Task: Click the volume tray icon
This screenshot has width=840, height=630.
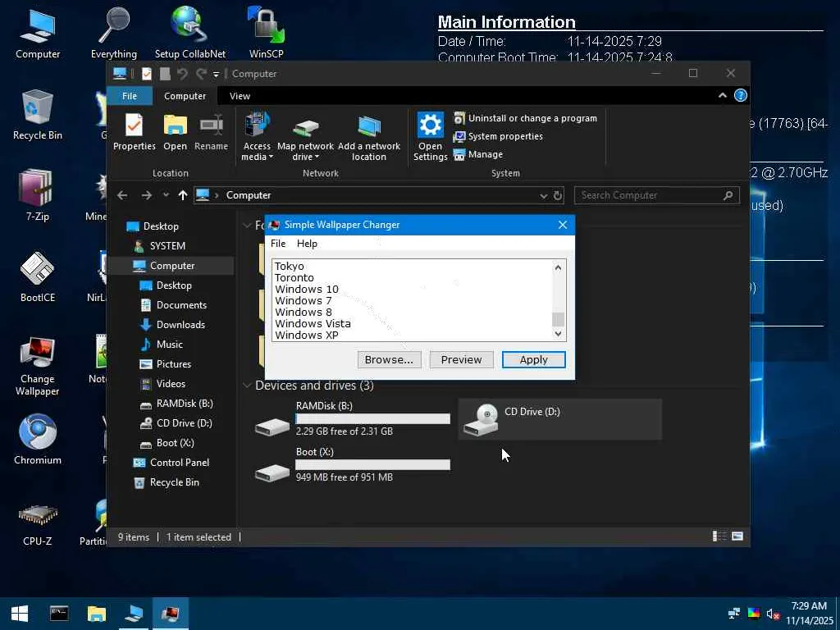Action: [772, 614]
